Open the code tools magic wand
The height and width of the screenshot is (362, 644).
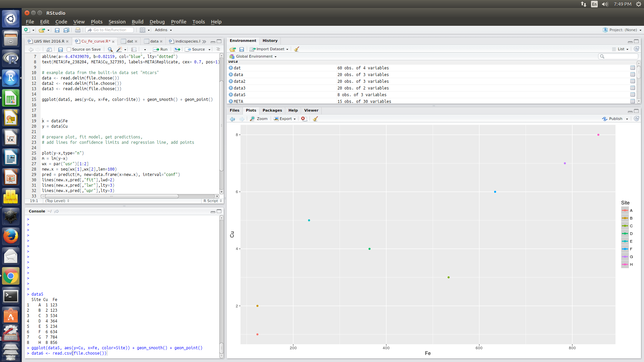tap(119, 49)
